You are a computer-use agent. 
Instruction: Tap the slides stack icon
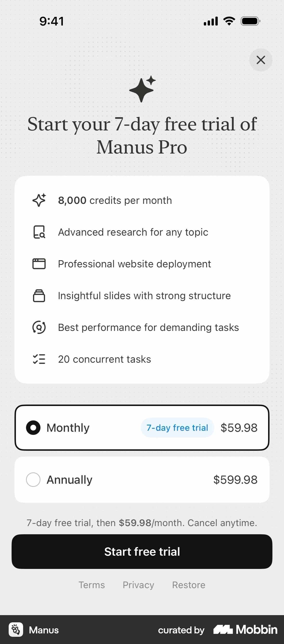[39, 296]
